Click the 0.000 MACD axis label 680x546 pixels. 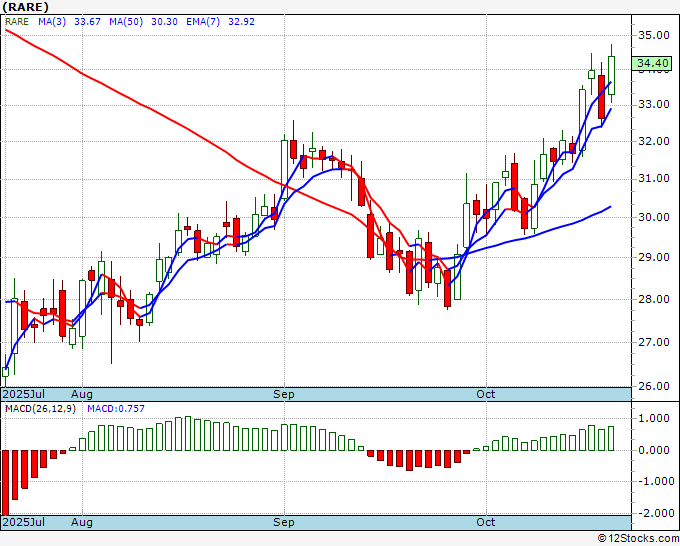click(x=654, y=450)
